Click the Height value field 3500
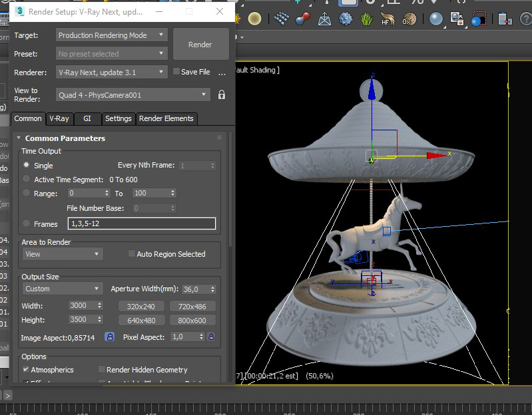532x415 pixels. [83, 319]
